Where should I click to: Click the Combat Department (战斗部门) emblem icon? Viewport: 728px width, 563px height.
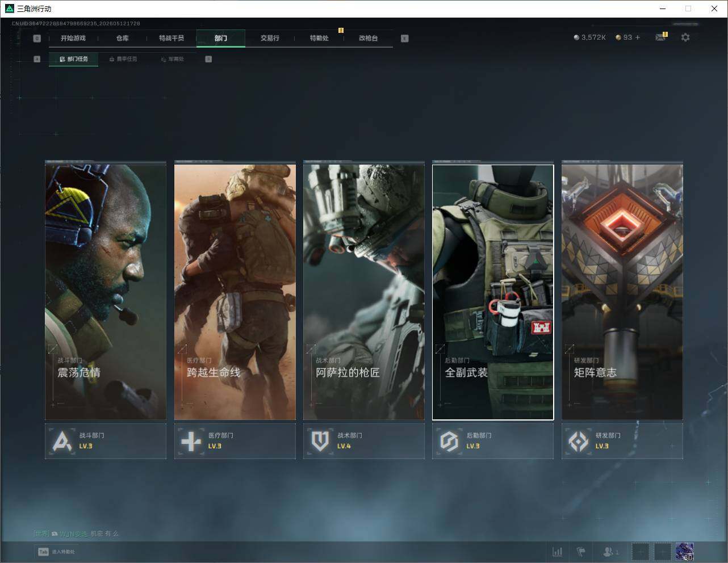62,441
